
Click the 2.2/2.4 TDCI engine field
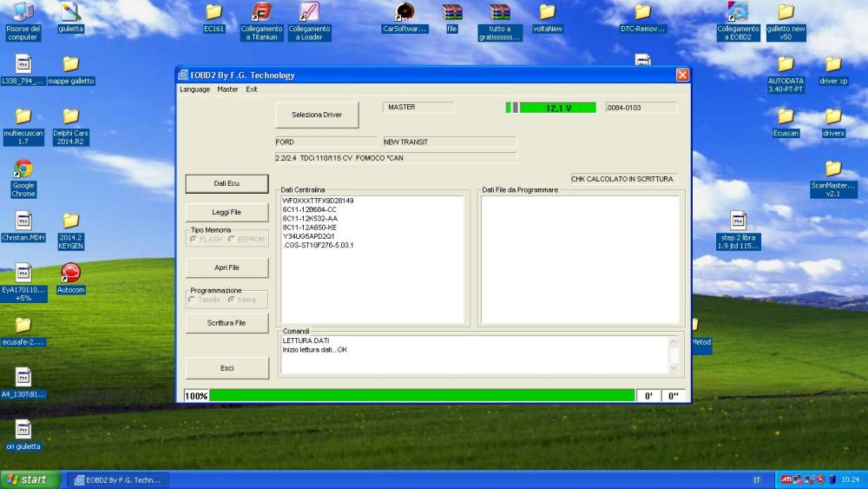pos(395,158)
